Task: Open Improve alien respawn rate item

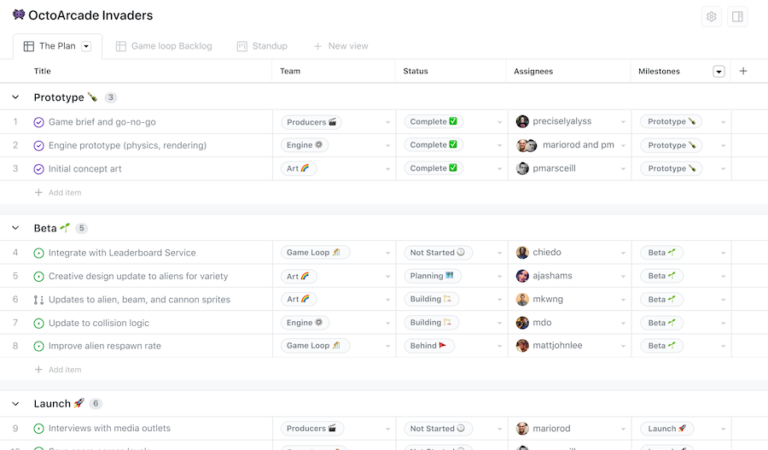Action: pyautogui.click(x=104, y=346)
